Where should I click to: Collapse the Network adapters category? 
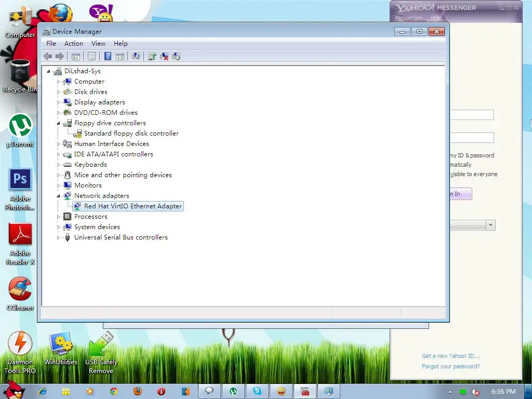(58, 196)
